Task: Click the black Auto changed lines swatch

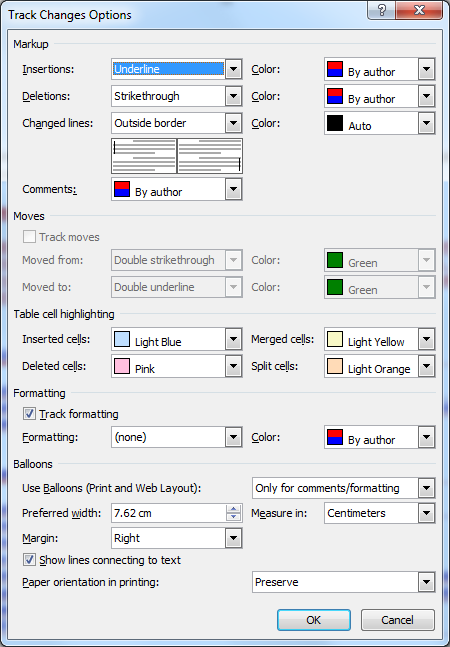Action: click(x=335, y=123)
